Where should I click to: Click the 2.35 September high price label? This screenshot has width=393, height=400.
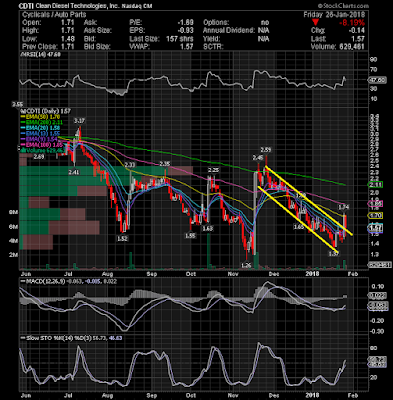coord(165,164)
